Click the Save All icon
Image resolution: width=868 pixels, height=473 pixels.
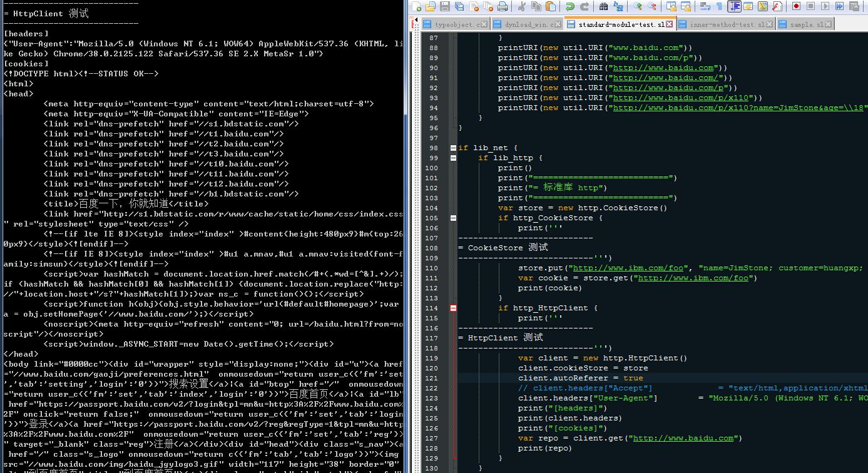459,6
